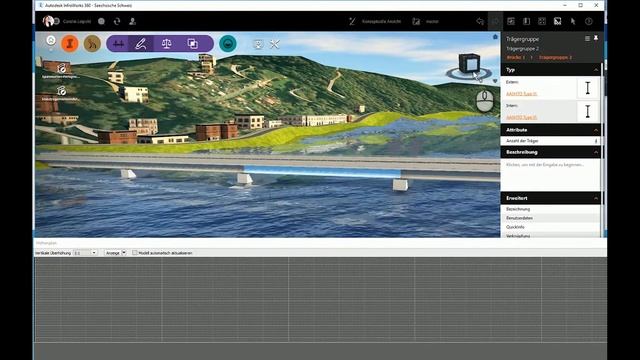The width and height of the screenshot is (640, 360).
Task: Collapse the Beschreibung section
Action: tap(596, 152)
